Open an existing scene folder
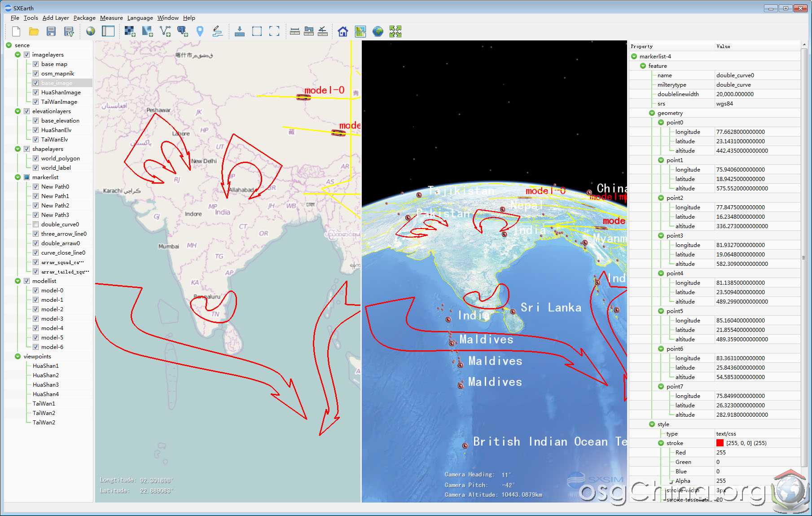 [34, 31]
